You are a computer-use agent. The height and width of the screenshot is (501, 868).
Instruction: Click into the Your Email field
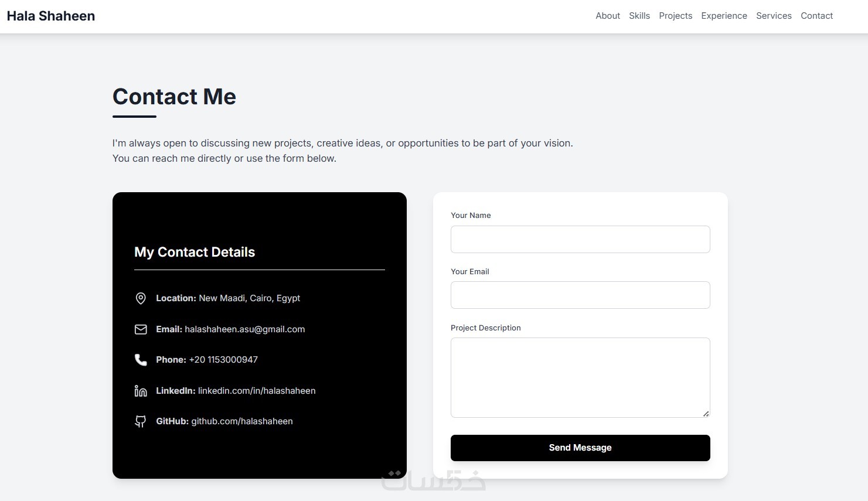pos(580,295)
